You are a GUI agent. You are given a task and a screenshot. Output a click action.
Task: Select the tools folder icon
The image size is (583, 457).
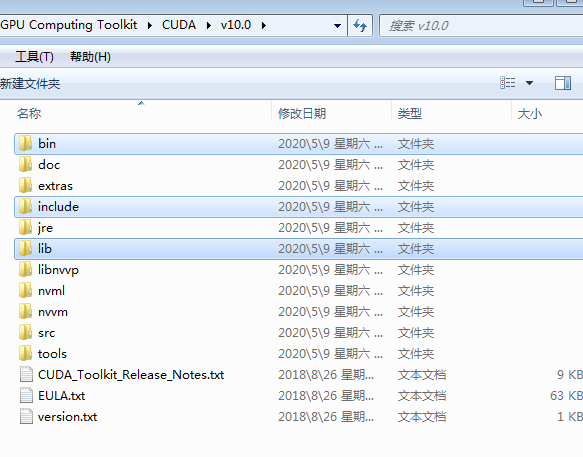(x=25, y=354)
